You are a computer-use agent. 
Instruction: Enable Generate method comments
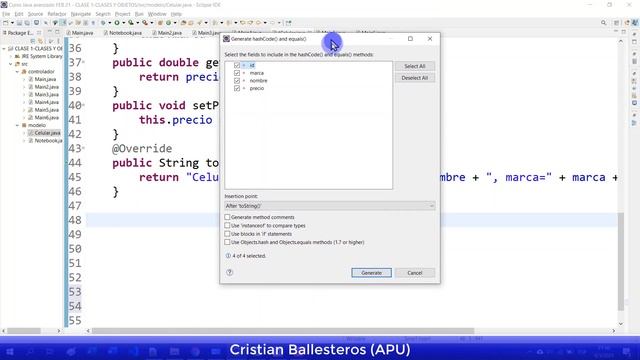[227, 217]
